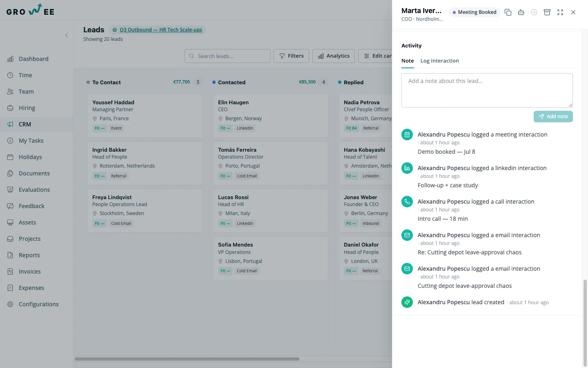Archive lead via the archive box icon

click(x=547, y=12)
